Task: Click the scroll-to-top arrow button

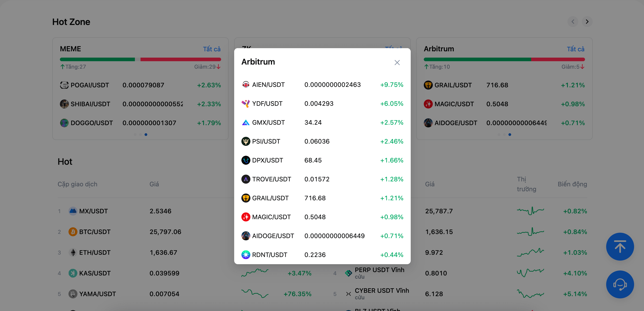Action: [620, 247]
